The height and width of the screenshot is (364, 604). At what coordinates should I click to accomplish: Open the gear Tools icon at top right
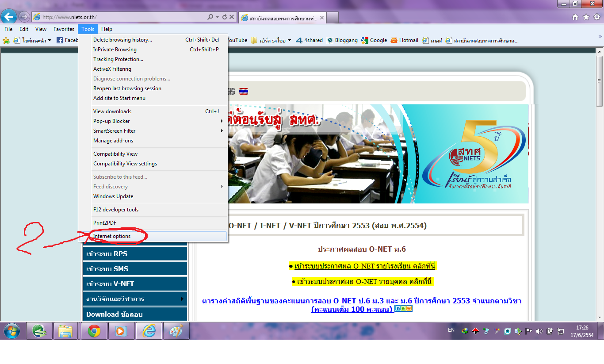click(596, 17)
